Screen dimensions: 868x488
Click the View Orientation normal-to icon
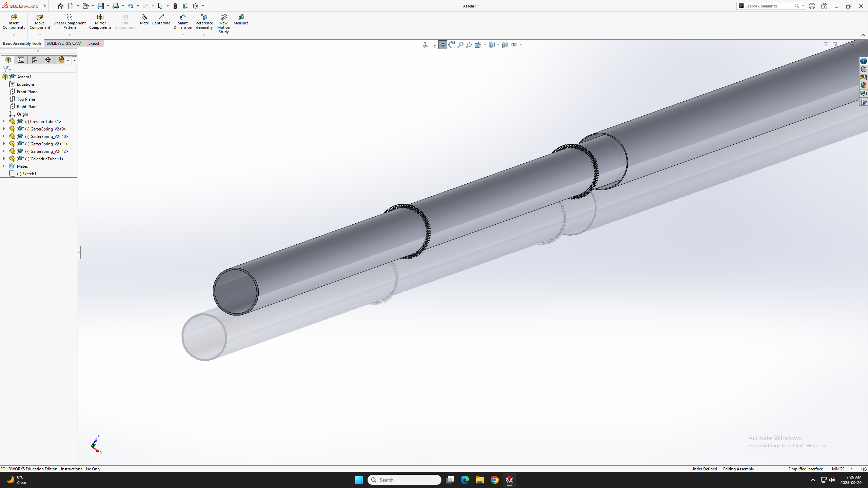tap(425, 45)
